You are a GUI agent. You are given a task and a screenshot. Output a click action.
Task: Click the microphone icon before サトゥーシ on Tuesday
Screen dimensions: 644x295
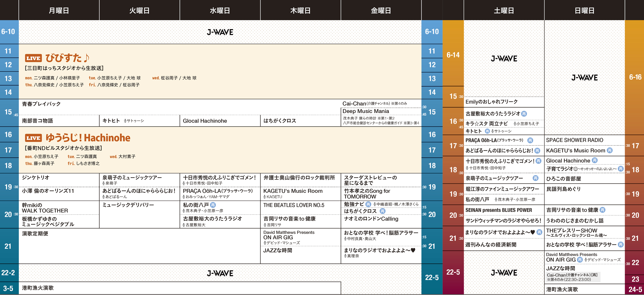click(125, 121)
